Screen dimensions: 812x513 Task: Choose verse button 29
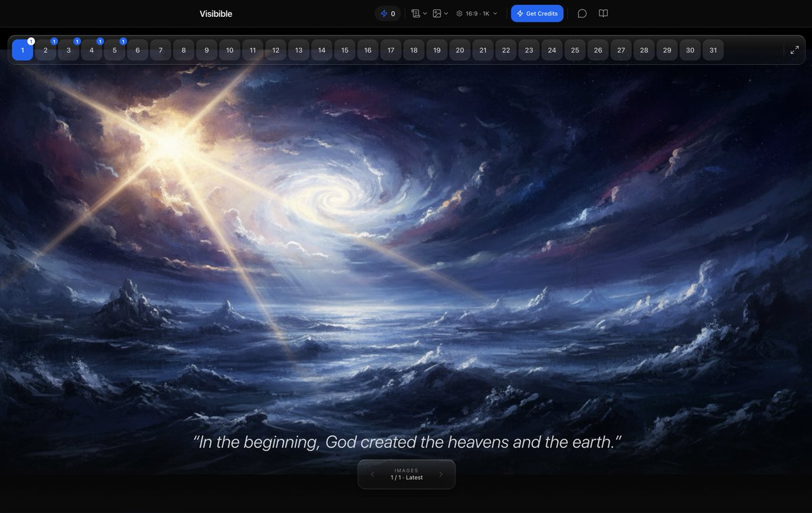(x=667, y=50)
